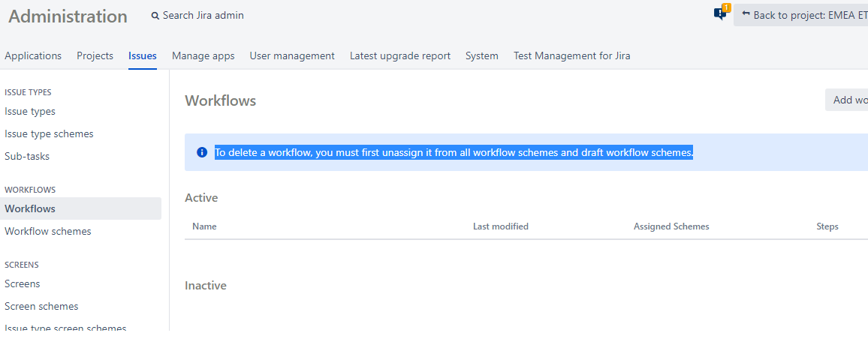Open Issue types in sidebar
Image resolution: width=868 pixels, height=345 pixels.
coord(30,111)
